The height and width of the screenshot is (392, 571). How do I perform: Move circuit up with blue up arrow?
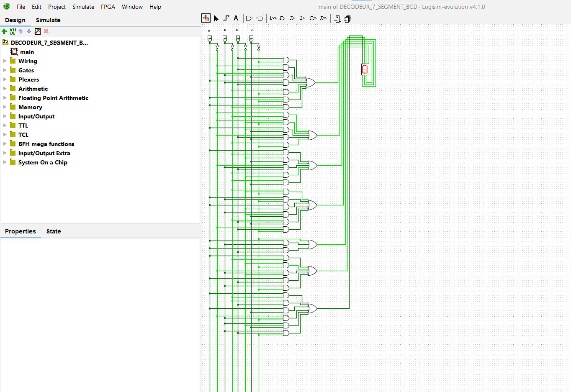click(x=21, y=31)
